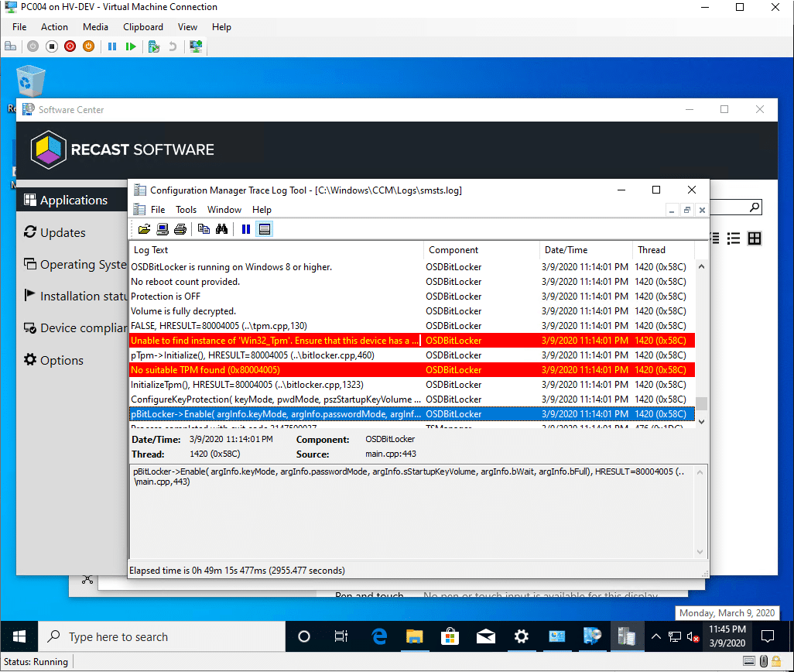This screenshot has width=794, height=672.
Task: Open the Window menu in Trace Log Tool
Action: tap(224, 209)
